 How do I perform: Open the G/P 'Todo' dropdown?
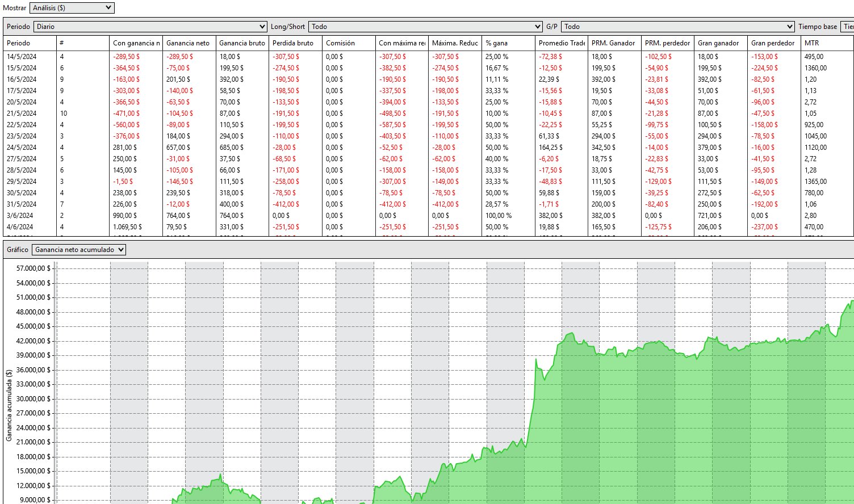(678, 27)
